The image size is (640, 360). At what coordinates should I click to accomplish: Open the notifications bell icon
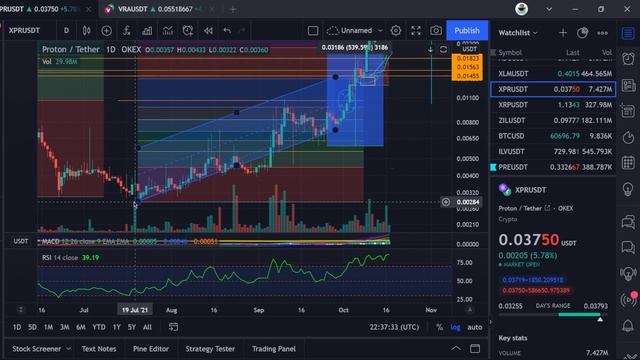coord(628,325)
